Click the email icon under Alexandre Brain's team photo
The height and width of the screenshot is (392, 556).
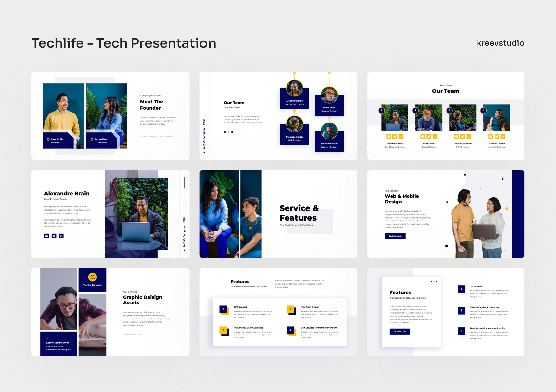(389, 136)
